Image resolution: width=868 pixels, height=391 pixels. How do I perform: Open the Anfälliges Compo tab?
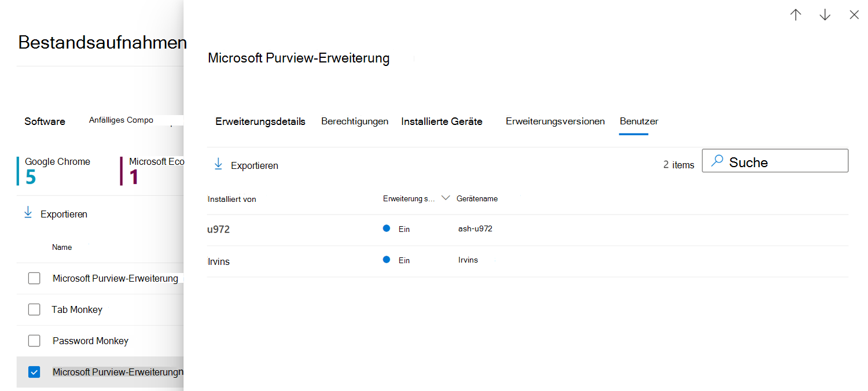tap(121, 120)
